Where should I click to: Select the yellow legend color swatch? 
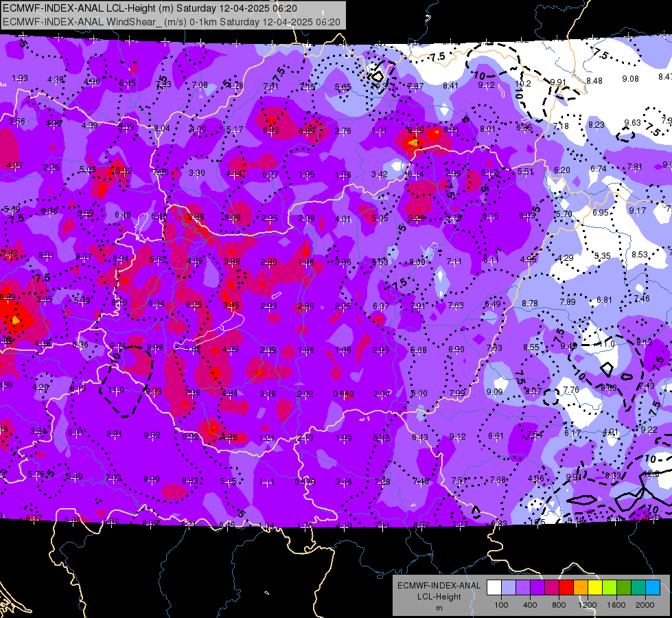pos(595,588)
